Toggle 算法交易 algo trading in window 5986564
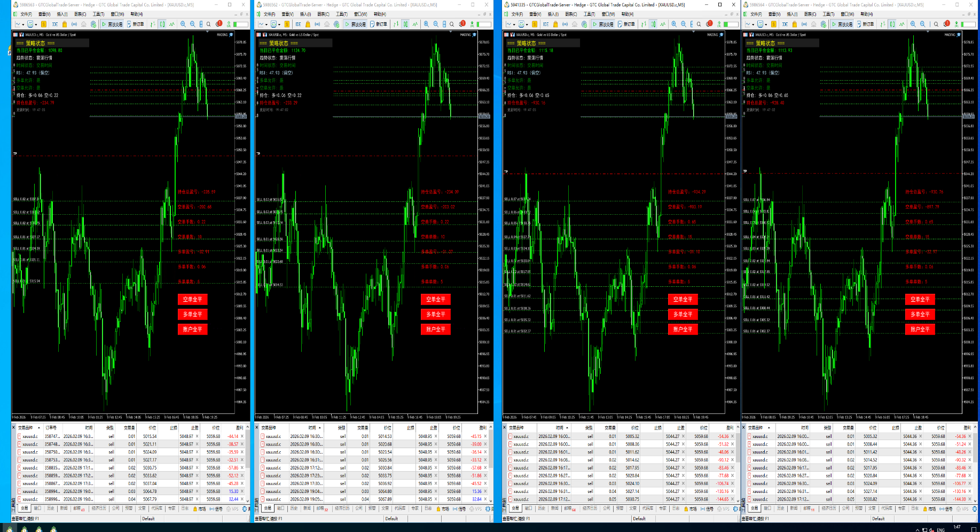 pyautogui.click(x=843, y=24)
